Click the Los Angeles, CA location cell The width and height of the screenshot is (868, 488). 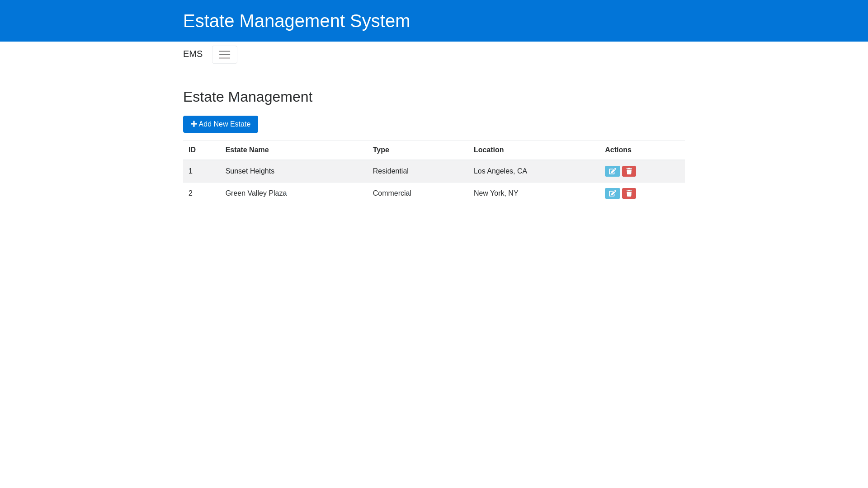click(500, 171)
